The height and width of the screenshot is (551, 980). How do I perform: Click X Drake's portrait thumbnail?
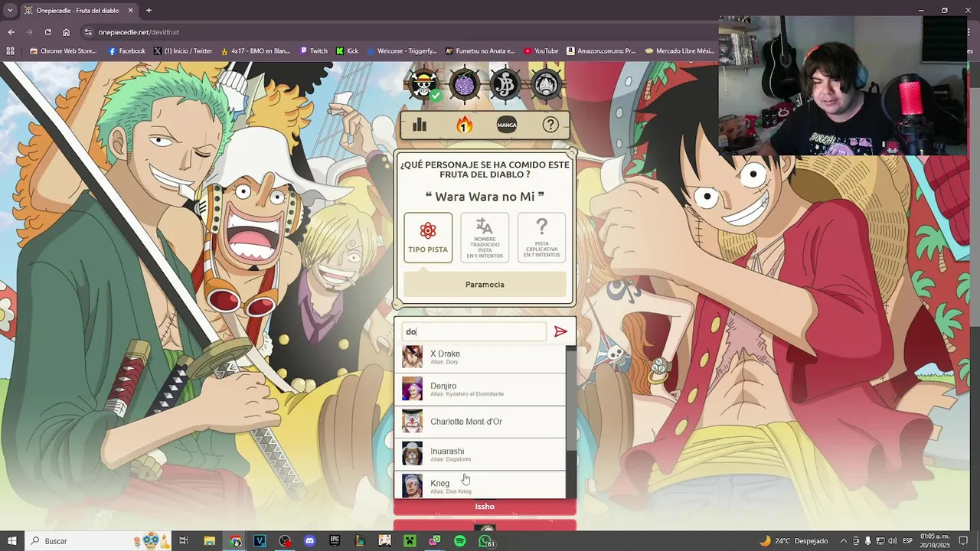coord(412,357)
